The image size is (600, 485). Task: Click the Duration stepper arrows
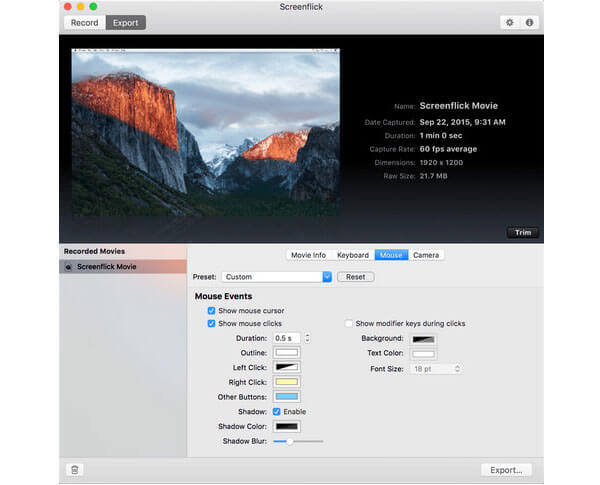pyautogui.click(x=307, y=338)
